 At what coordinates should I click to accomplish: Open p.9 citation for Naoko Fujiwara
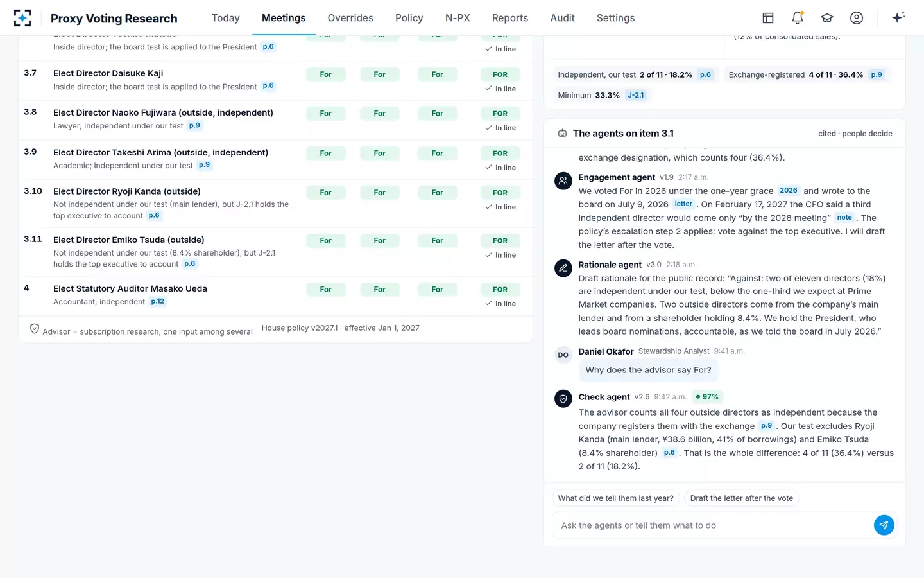click(x=194, y=125)
